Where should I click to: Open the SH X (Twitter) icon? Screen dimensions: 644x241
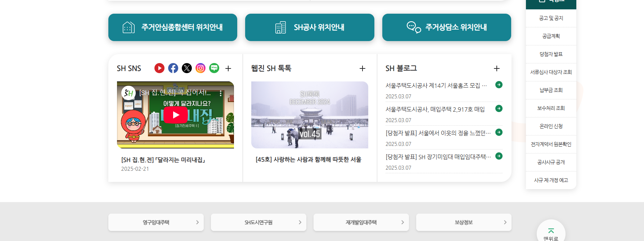(187, 68)
